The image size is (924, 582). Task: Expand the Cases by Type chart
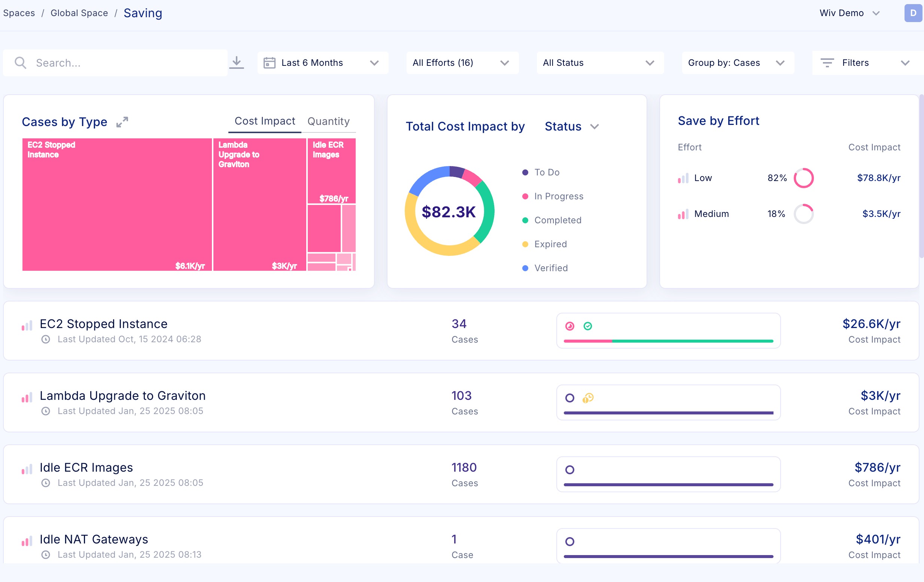coord(122,122)
